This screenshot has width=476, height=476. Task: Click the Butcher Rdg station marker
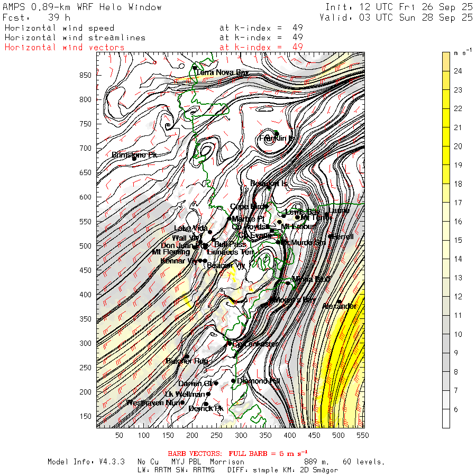pos(186,356)
